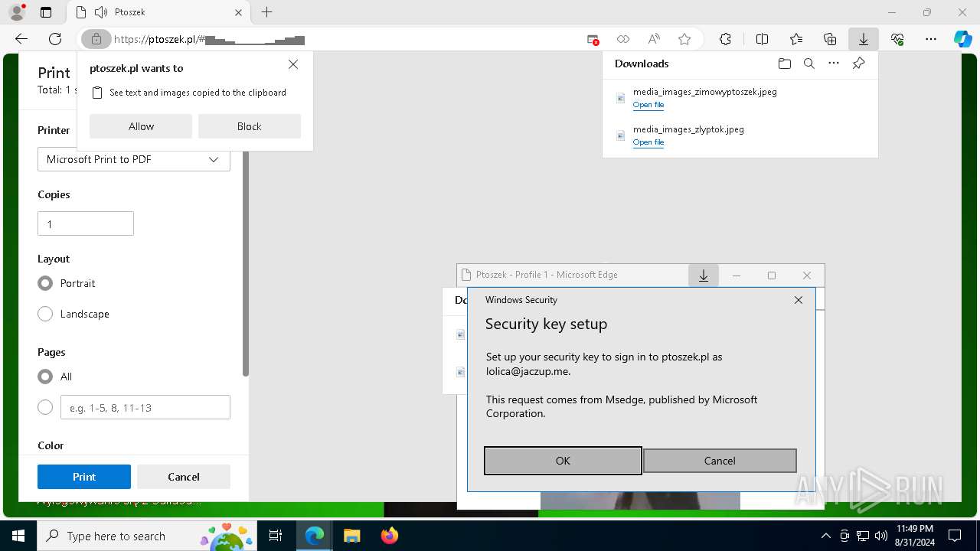Expand the Printer dropdown
The height and width of the screenshot is (551, 980).
click(134, 159)
